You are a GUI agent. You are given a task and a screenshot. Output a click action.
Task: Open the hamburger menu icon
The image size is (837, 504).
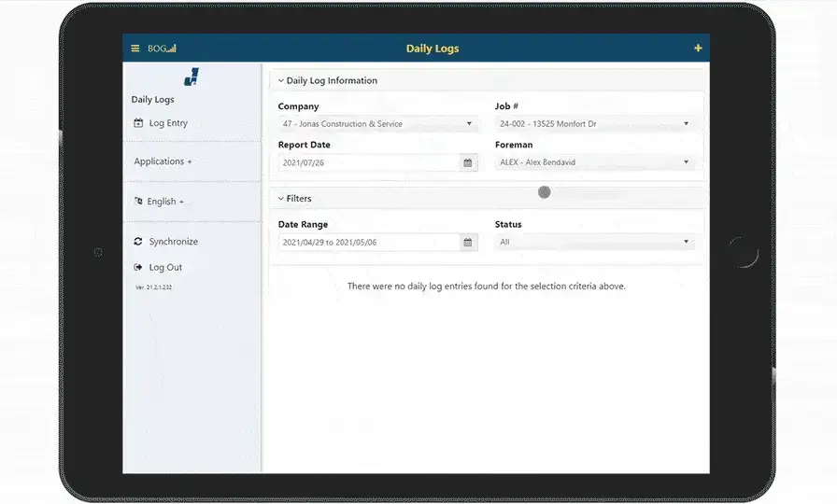tap(135, 49)
